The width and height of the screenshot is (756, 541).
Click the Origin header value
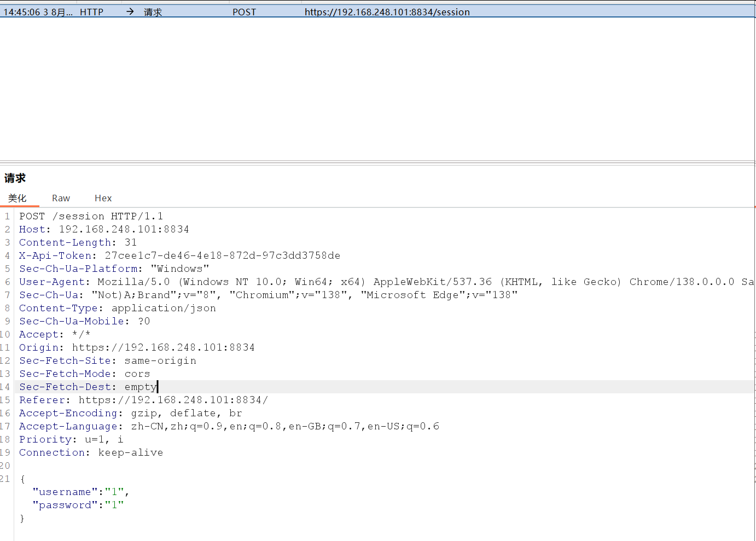click(x=164, y=347)
